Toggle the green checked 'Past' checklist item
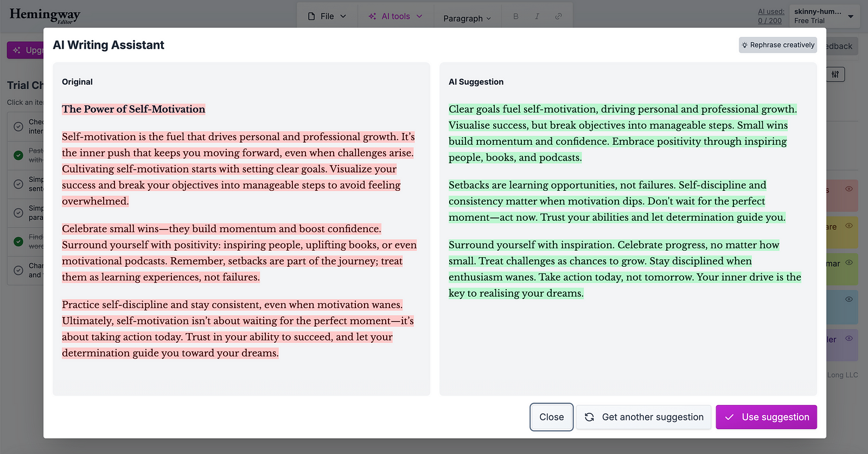This screenshot has width=868, height=454. point(18,155)
